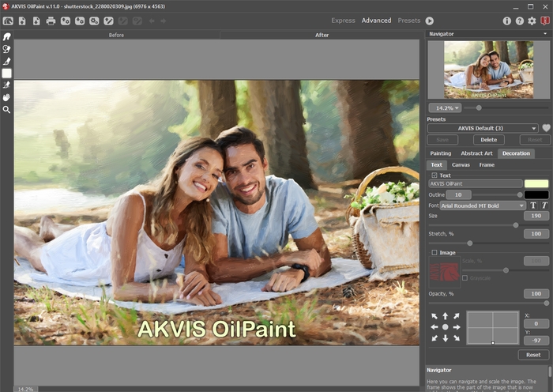The image size is (553, 392).
Task: Click the black outline color swatch
Action: coord(536,194)
